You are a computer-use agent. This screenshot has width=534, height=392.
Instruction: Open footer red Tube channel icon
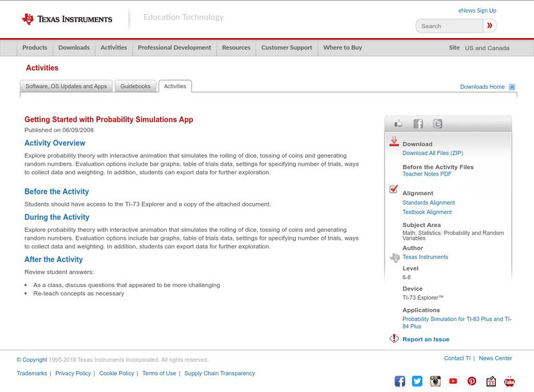[x=509, y=381]
